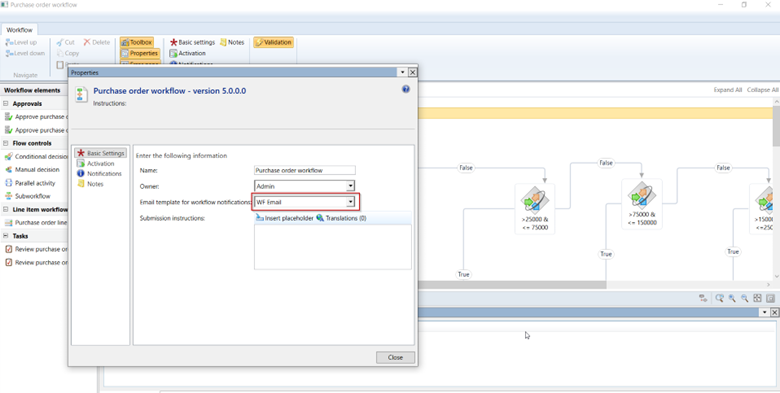Image resolution: width=780 pixels, height=393 pixels.
Task: Click Translations (0) link
Action: point(341,218)
